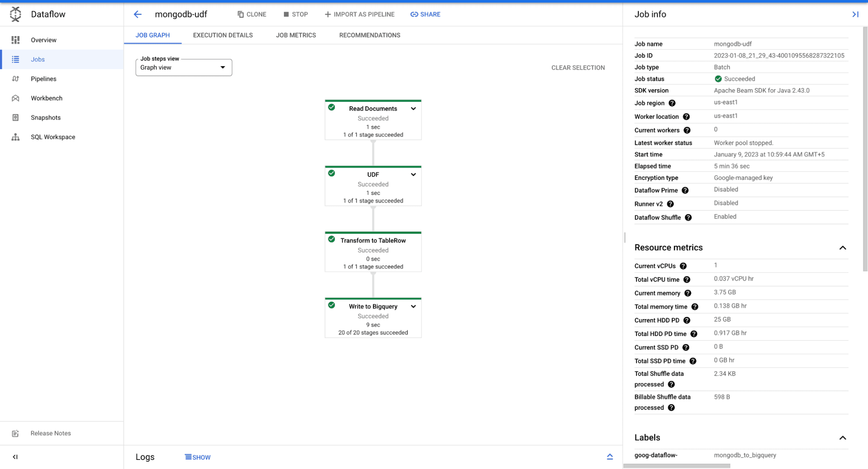Click the back arrow next to mongodb-udf
Viewport: 868px width, 469px height.
tap(138, 14)
